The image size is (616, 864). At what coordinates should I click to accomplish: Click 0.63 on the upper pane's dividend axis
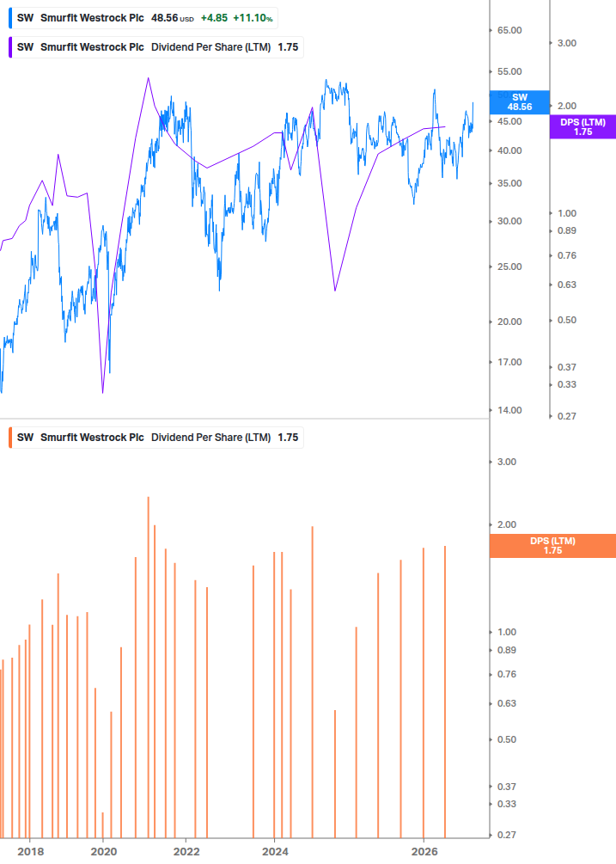point(567,285)
